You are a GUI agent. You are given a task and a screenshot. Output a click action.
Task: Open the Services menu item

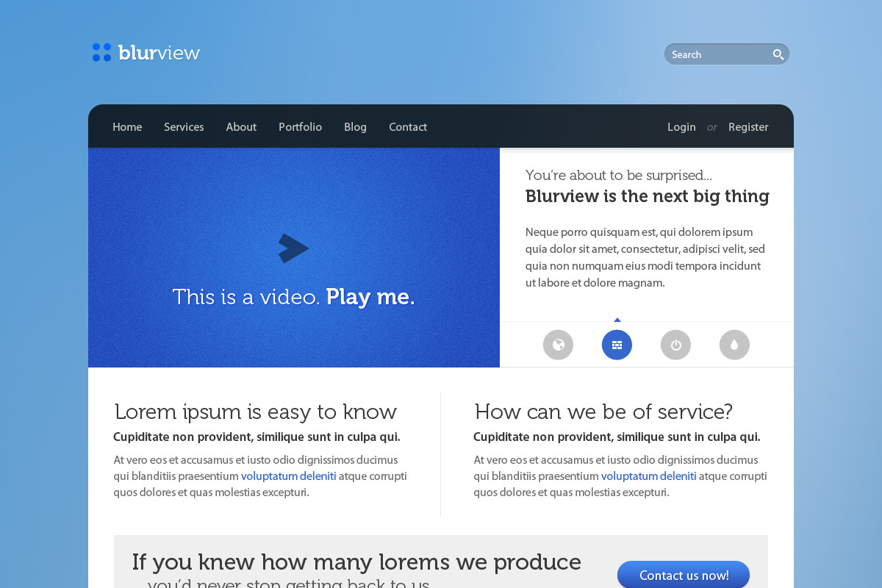184,127
